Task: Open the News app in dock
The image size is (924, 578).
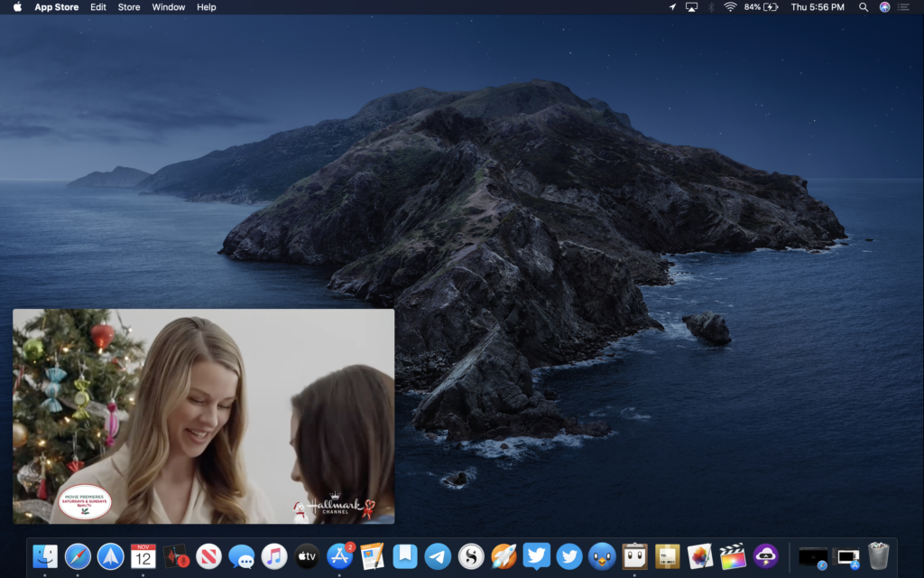Action: (209, 555)
